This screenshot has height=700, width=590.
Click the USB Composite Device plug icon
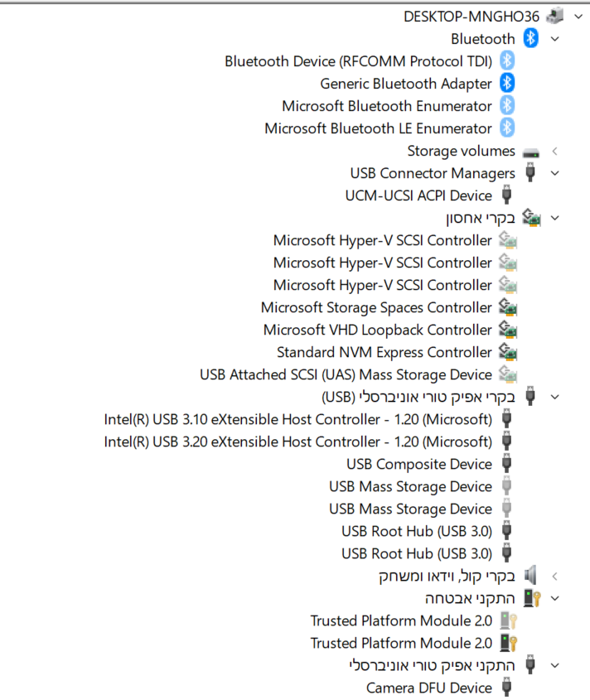coord(507,464)
